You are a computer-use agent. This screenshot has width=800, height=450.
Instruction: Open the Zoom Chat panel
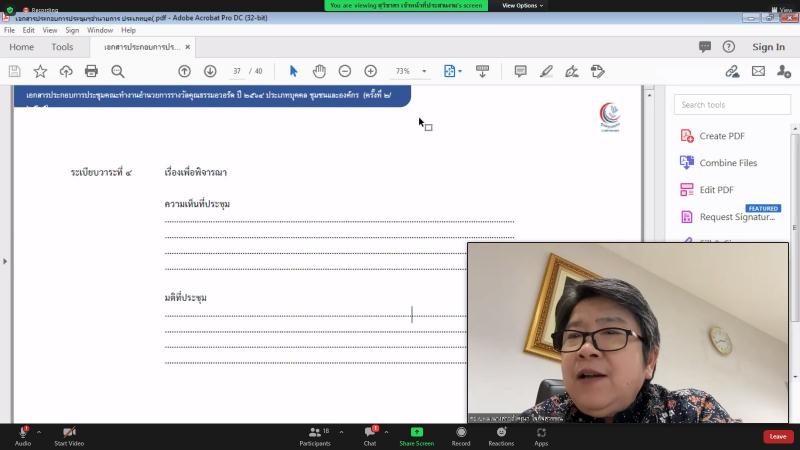(370, 437)
